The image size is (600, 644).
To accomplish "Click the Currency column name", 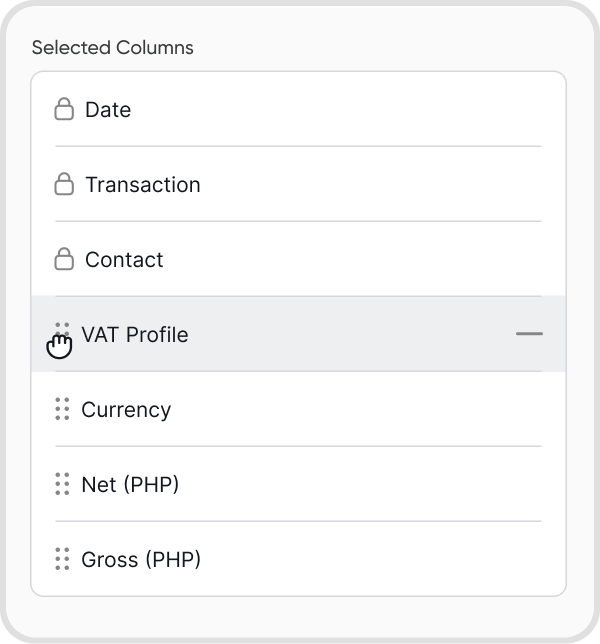I will 126,410.
